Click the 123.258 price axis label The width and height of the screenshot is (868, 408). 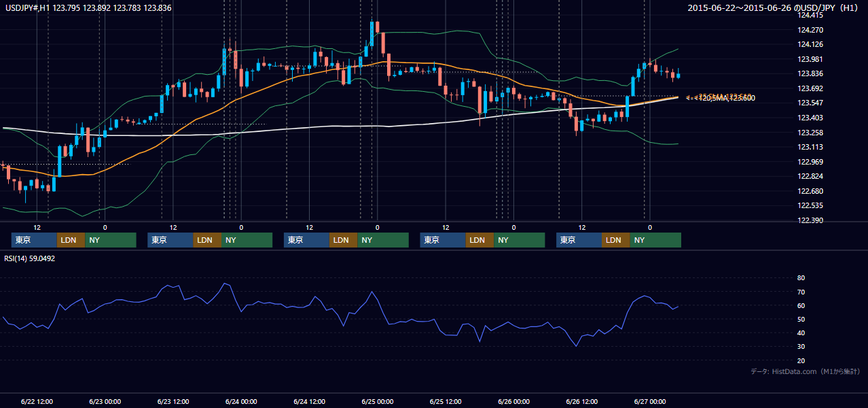tap(811, 133)
